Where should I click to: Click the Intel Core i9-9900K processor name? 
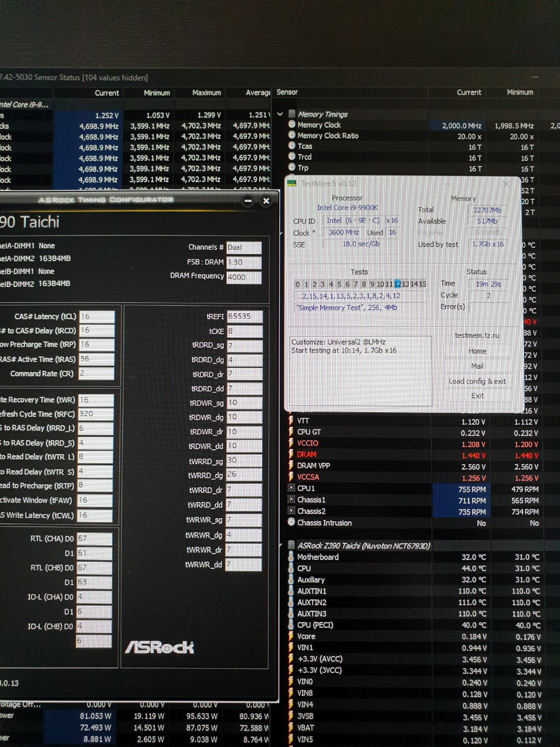pyautogui.click(x=347, y=207)
